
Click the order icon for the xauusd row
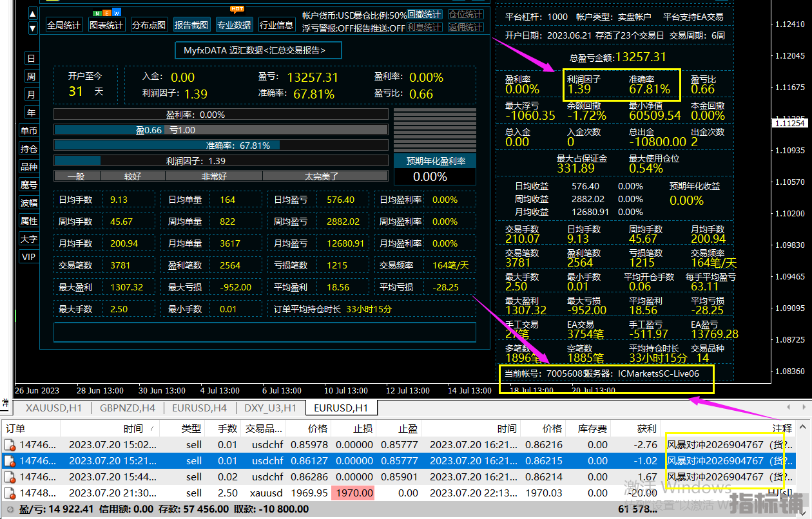tap(10, 493)
